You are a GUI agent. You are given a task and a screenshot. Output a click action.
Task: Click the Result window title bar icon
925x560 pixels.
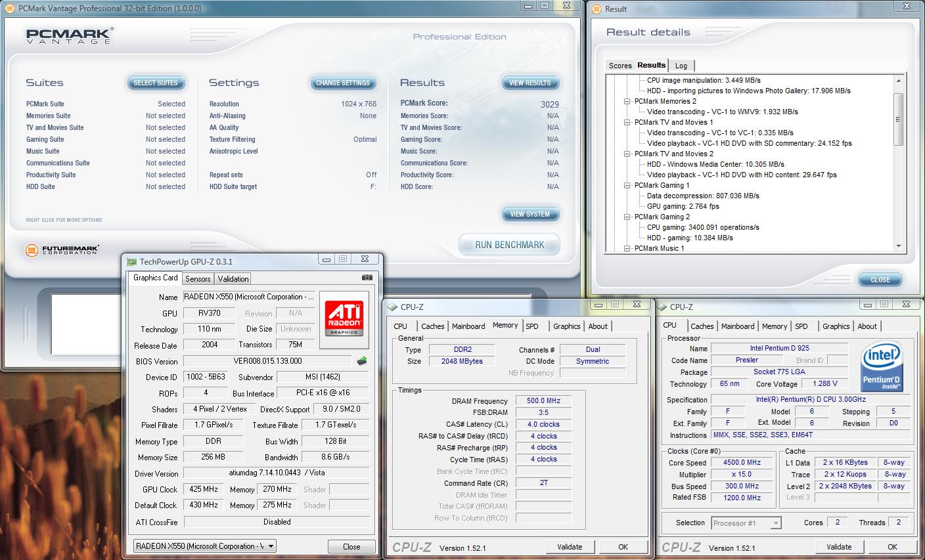[597, 9]
